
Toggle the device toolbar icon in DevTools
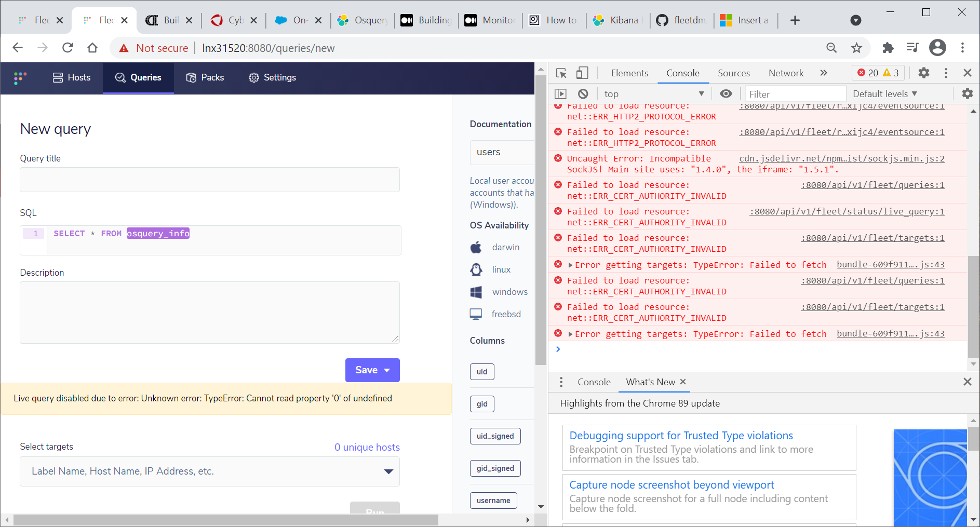tap(582, 73)
